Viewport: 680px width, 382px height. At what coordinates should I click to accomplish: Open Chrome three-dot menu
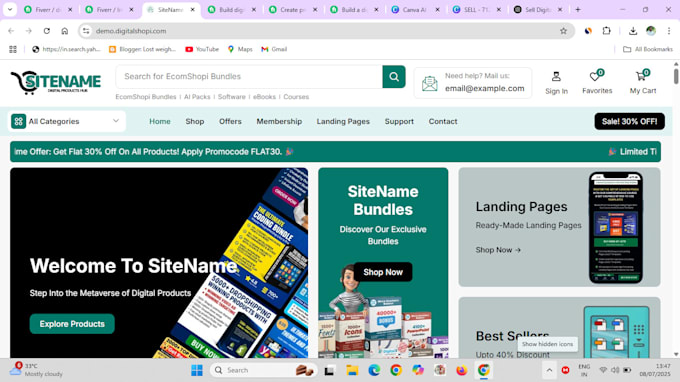[669, 31]
